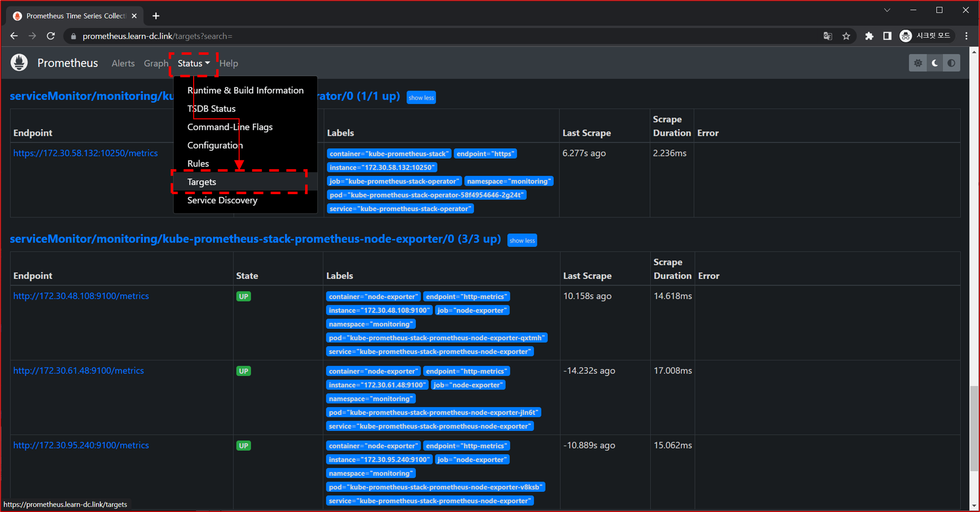Open the browser Extensions puzzle icon
The image size is (980, 512).
pyautogui.click(x=869, y=36)
